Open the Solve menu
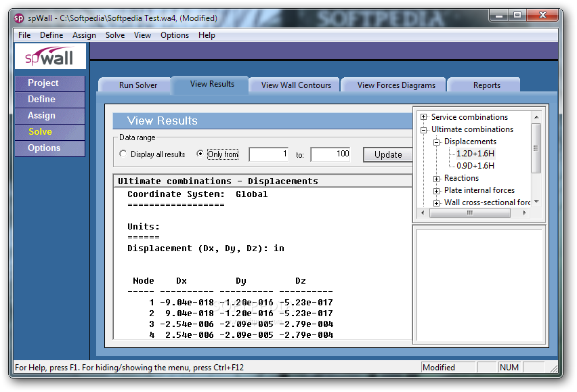Viewport: 577px width, 392px height. coord(115,35)
